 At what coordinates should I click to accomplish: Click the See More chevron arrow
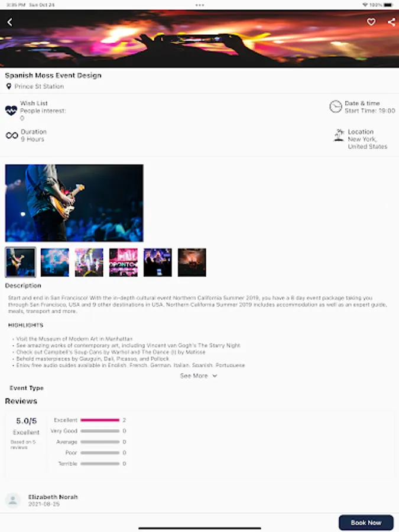215,376
